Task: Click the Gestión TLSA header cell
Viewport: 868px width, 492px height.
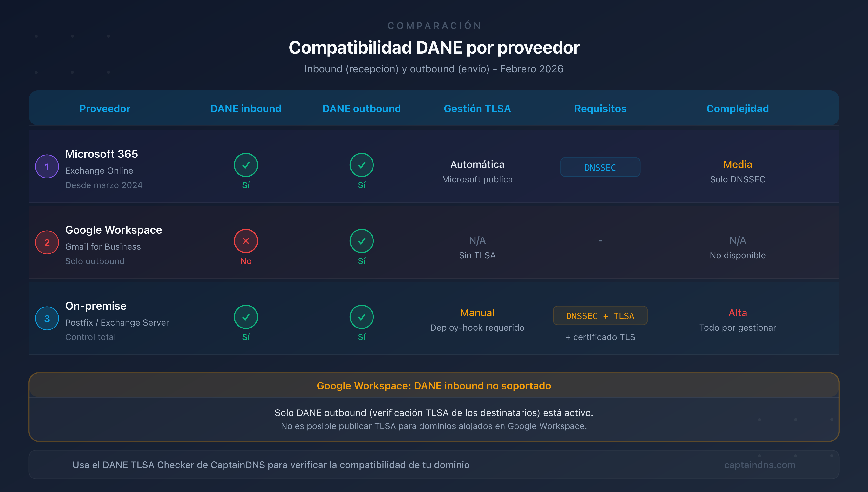Action: 477,109
